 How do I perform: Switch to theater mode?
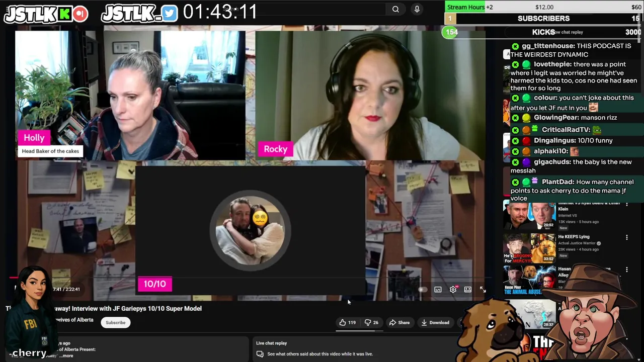click(468, 290)
